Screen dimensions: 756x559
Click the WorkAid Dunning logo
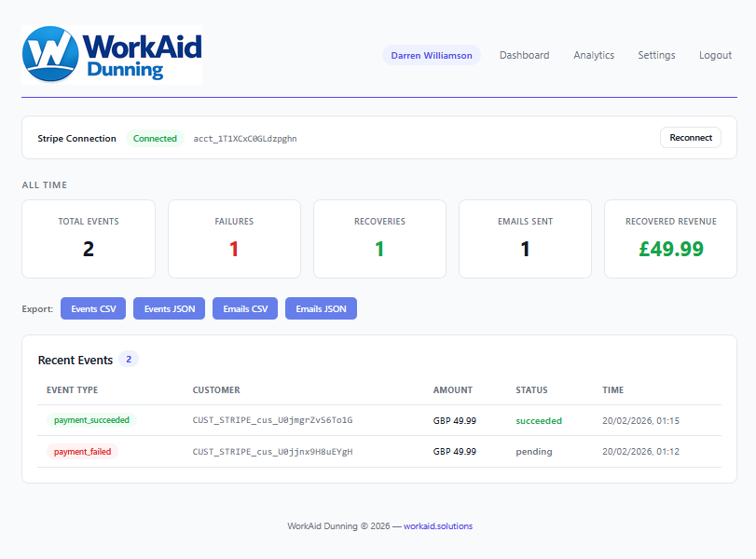pos(111,54)
